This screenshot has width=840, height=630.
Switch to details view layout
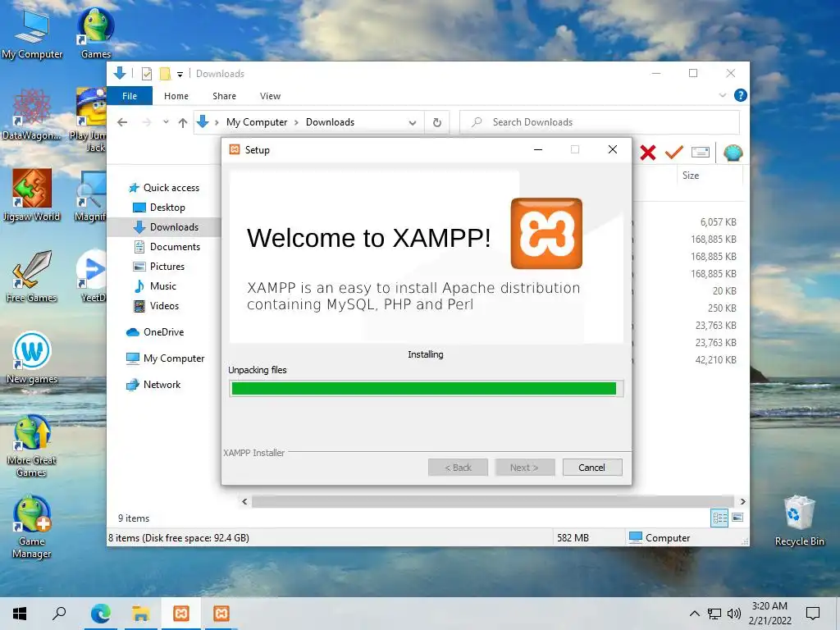tap(719, 518)
